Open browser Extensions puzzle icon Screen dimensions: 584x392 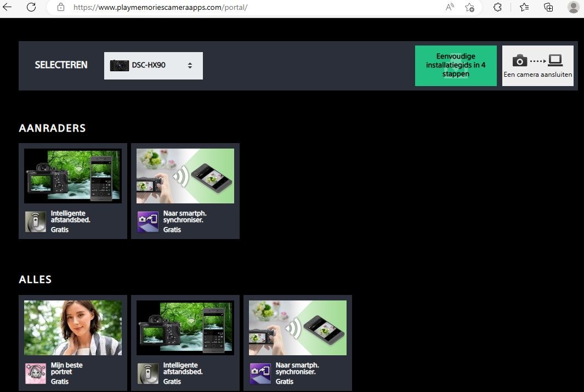(x=498, y=7)
